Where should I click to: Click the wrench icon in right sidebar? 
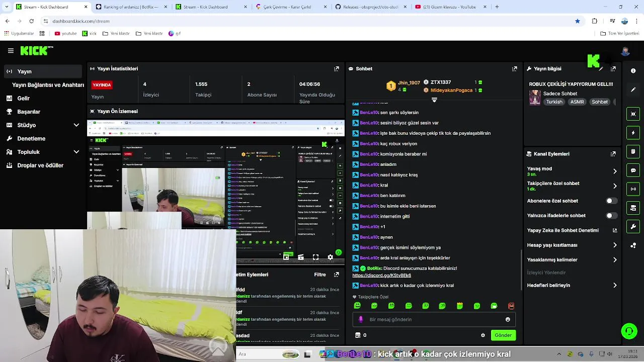tap(633, 226)
